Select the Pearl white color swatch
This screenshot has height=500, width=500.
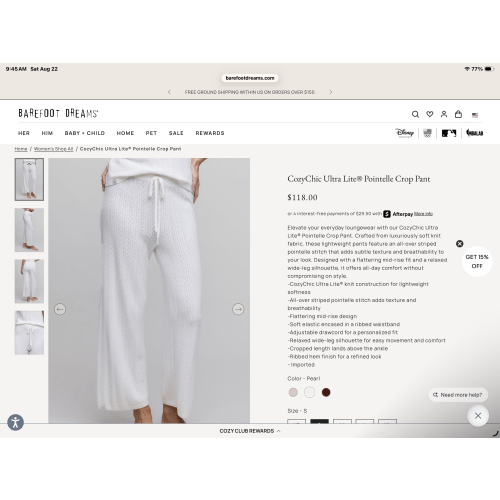(x=310, y=392)
